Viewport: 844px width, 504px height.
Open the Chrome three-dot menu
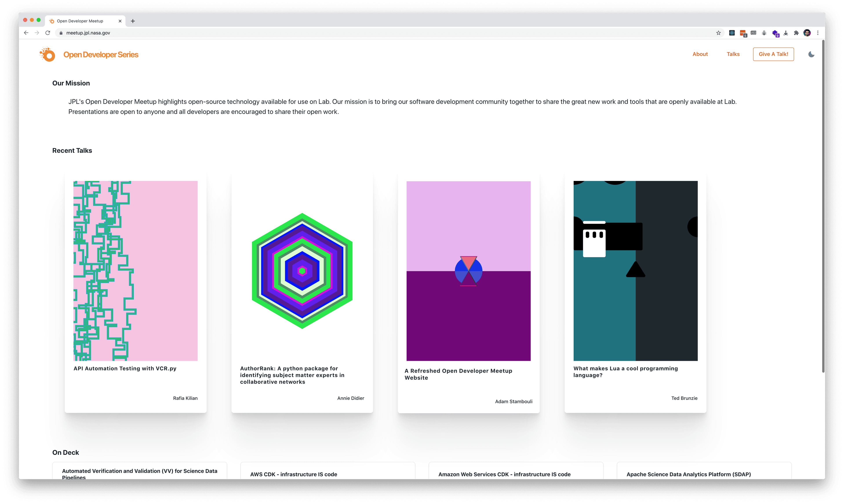tap(818, 33)
